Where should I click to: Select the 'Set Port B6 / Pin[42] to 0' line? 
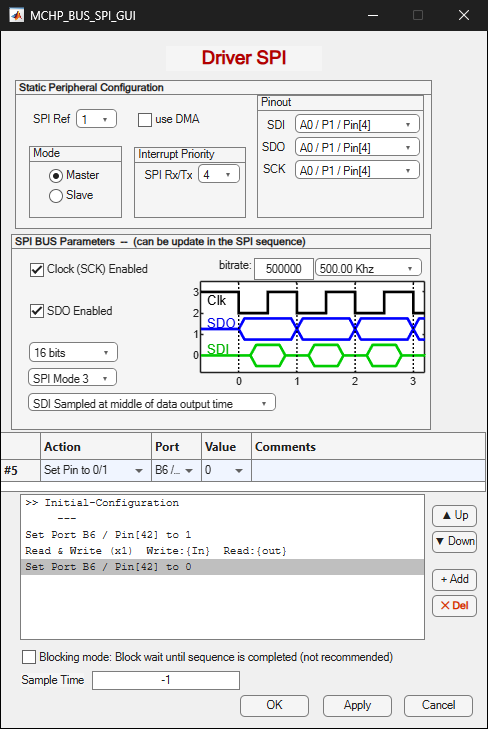[222, 567]
